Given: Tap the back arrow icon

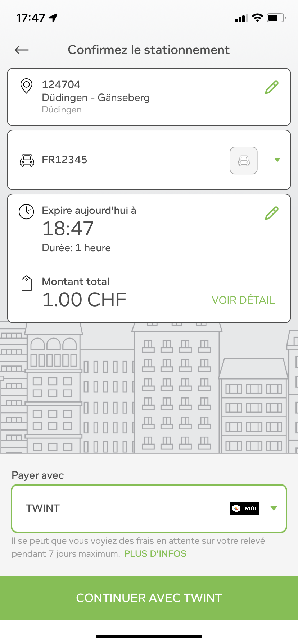Looking at the screenshot, I should pyautogui.click(x=22, y=50).
